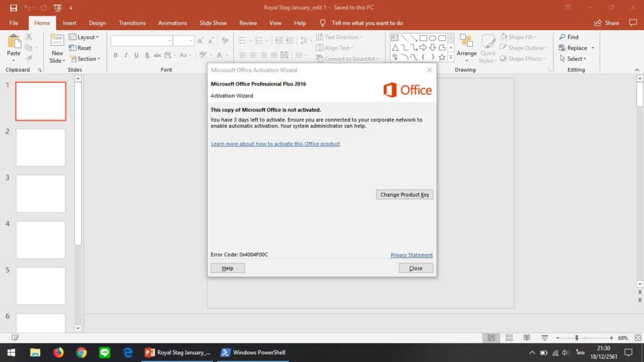This screenshot has width=644, height=362.
Task: Click the Cut scissors icon
Action: pos(29,37)
